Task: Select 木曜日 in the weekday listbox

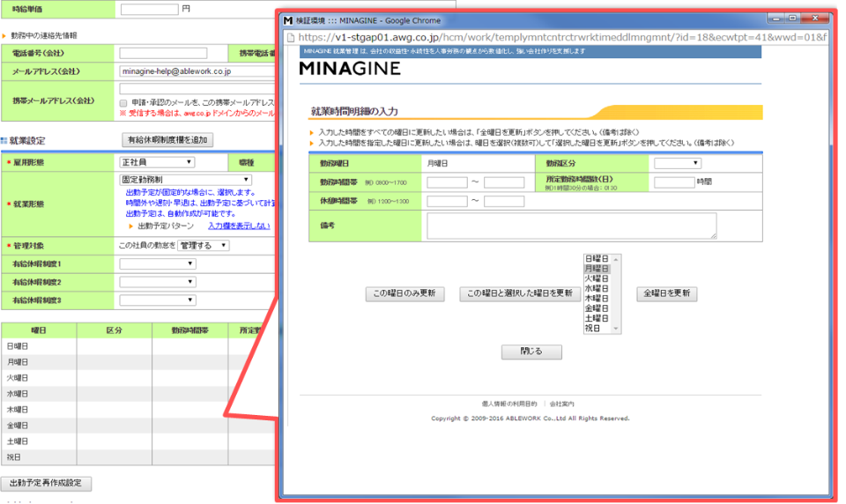Action: coord(597,299)
